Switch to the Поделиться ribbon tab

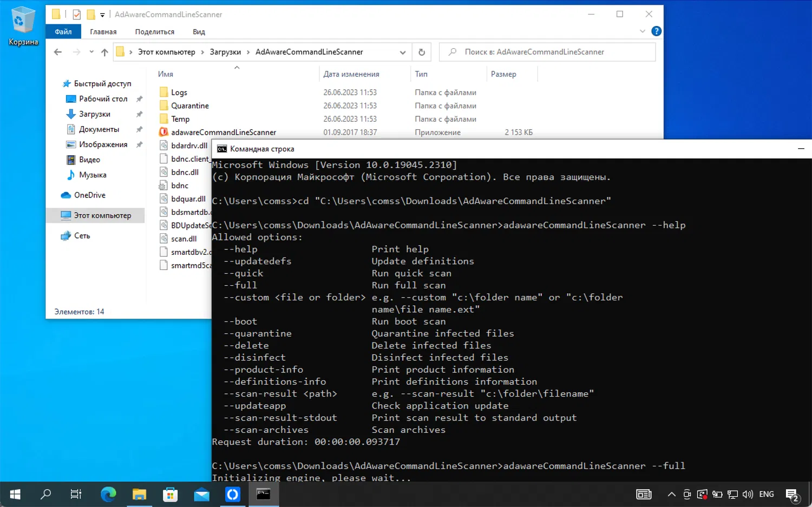point(155,32)
